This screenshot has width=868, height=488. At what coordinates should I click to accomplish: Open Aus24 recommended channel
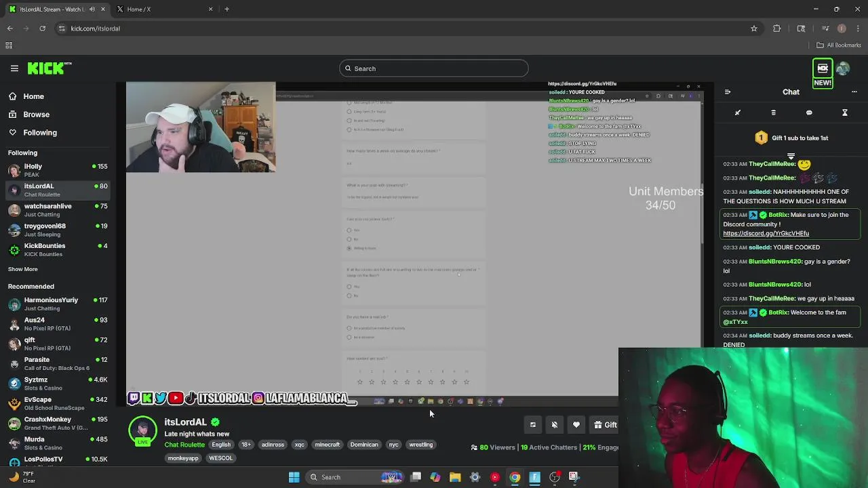58,324
